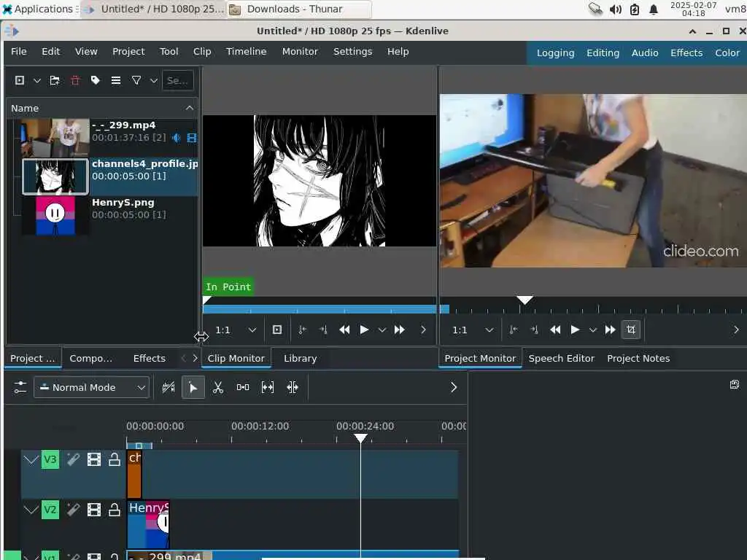
Task: Select the Selection arrow tool
Action: click(193, 388)
